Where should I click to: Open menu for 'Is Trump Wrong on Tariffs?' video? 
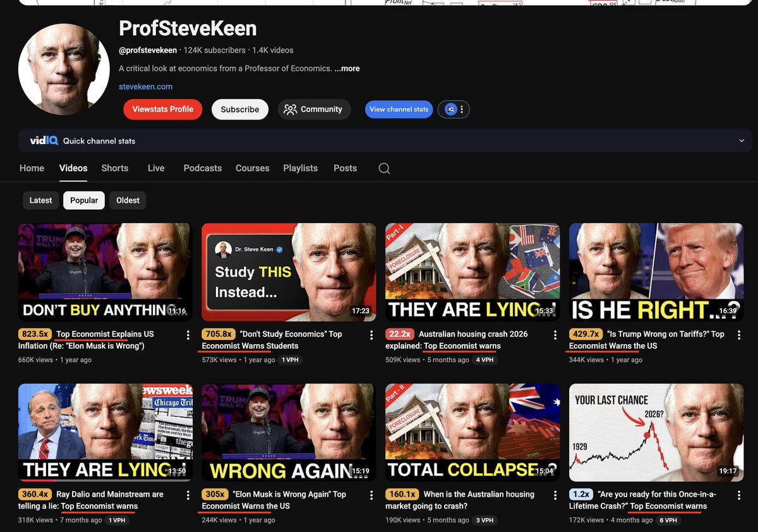[739, 335]
